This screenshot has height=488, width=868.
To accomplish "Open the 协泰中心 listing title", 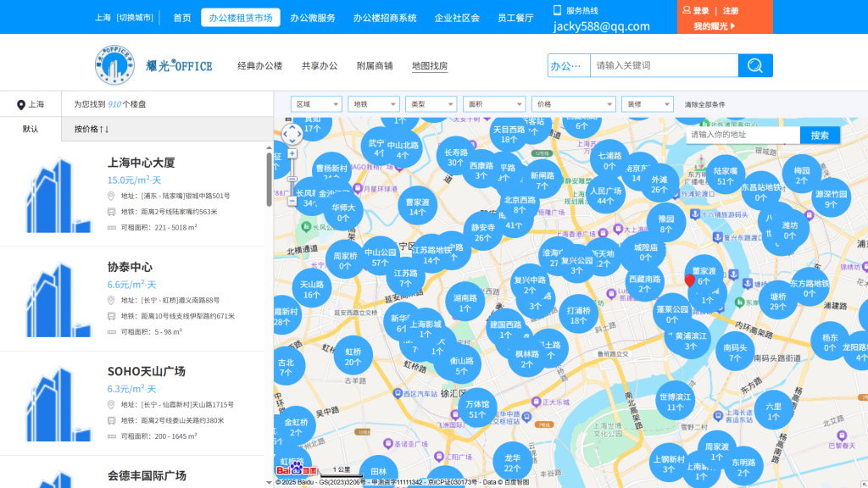I will point(130,267).
